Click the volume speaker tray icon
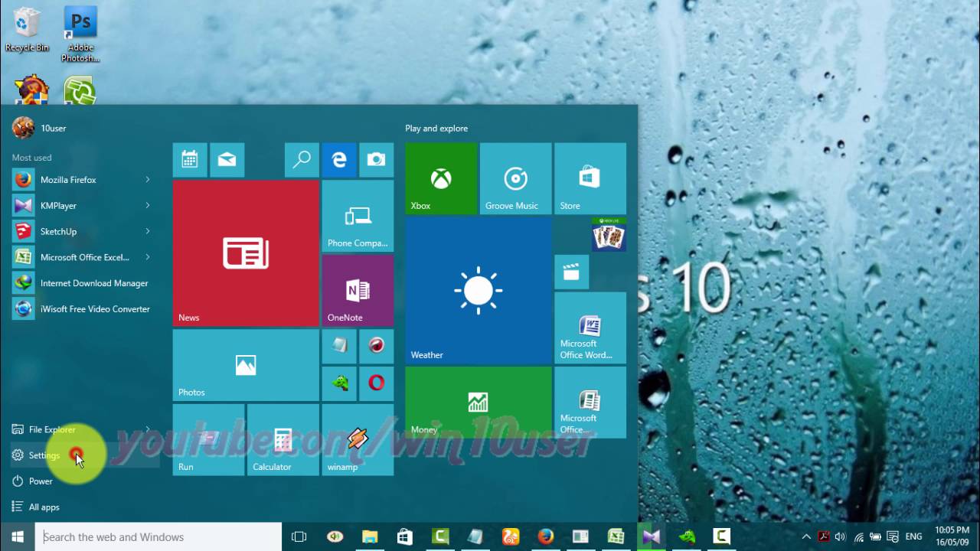Image resolution: width=980 pixels, height=551 pixels. tap(841, 537)
